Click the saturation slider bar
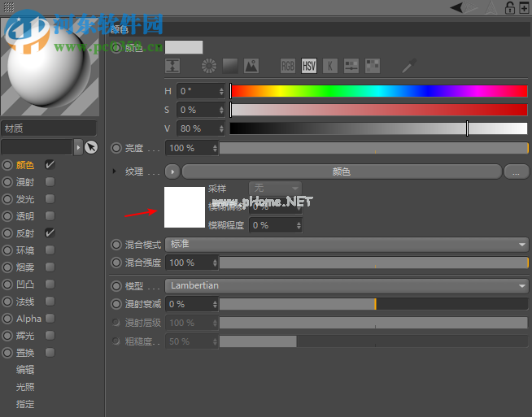Screen dimensions: 532x417 point(378,110)
